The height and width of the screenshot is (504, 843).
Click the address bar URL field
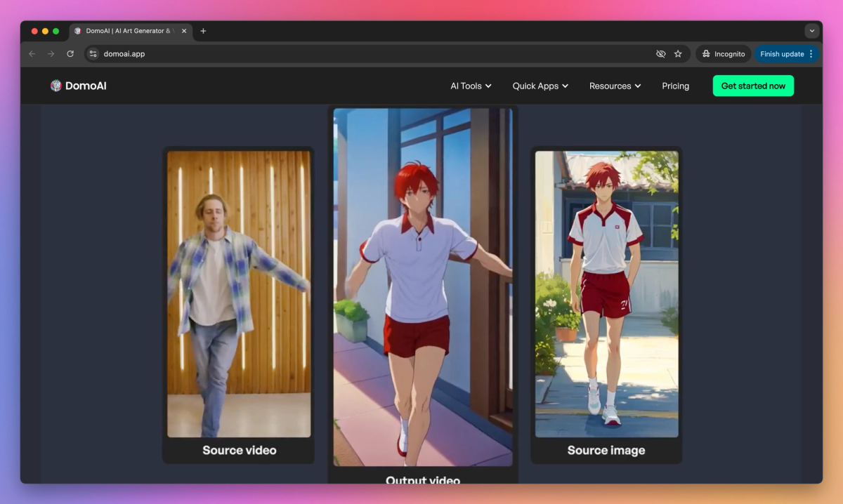click(x=351, y=54)
